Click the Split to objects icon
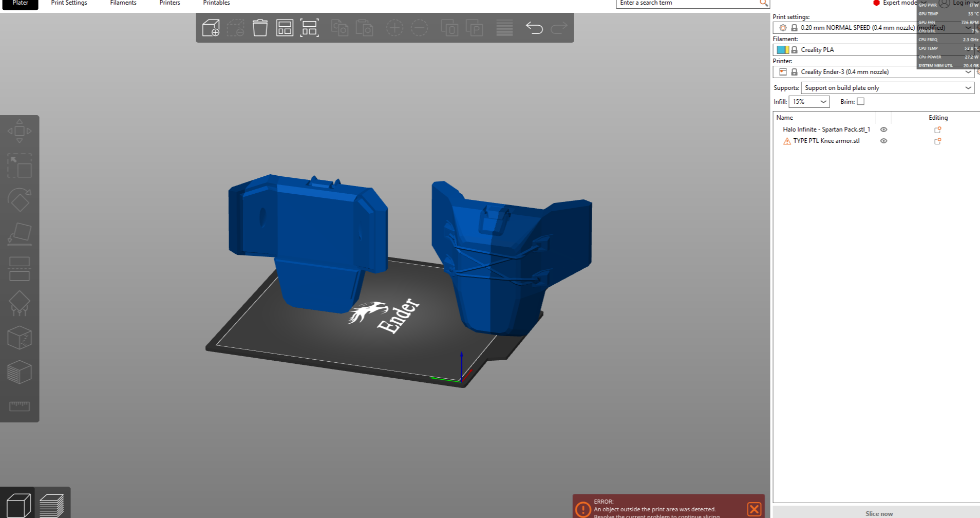This screenshot has width=980, height=518. coord(449,28)
